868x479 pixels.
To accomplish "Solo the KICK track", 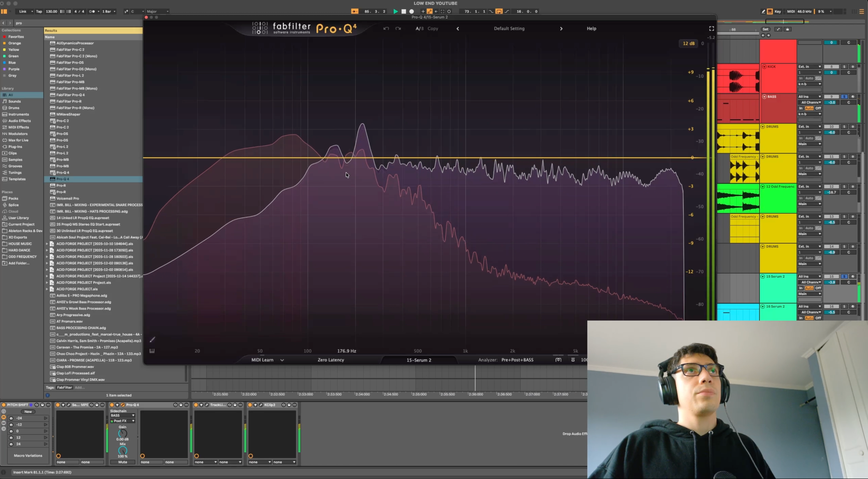I will pos(844,67).
